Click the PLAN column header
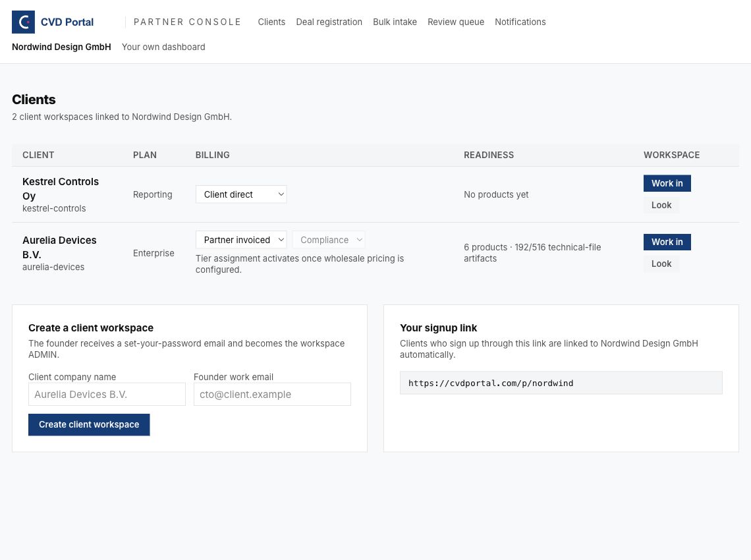 click(145, 155)
